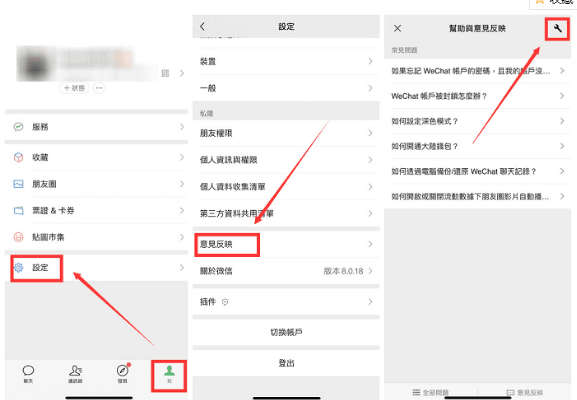
Task: Open the Contacts tab icon
Action: pyautogui.click(x=75, y=371)
